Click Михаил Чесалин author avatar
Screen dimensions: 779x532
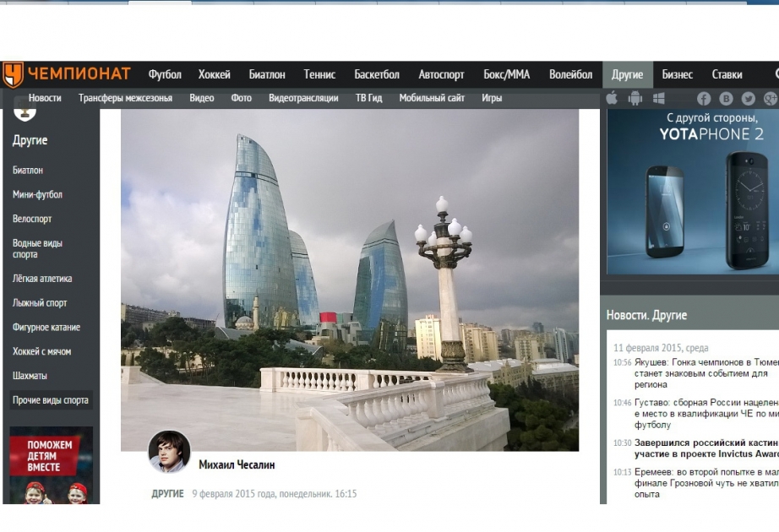tap(170, 451)
